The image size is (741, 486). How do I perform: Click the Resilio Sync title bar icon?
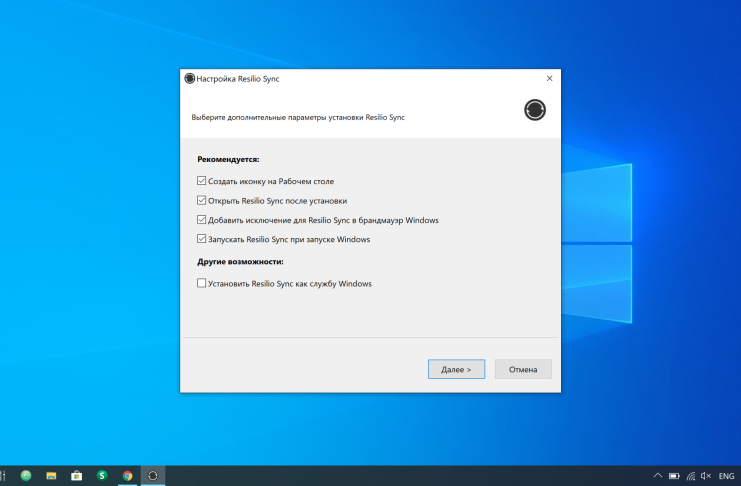point(190,78)
